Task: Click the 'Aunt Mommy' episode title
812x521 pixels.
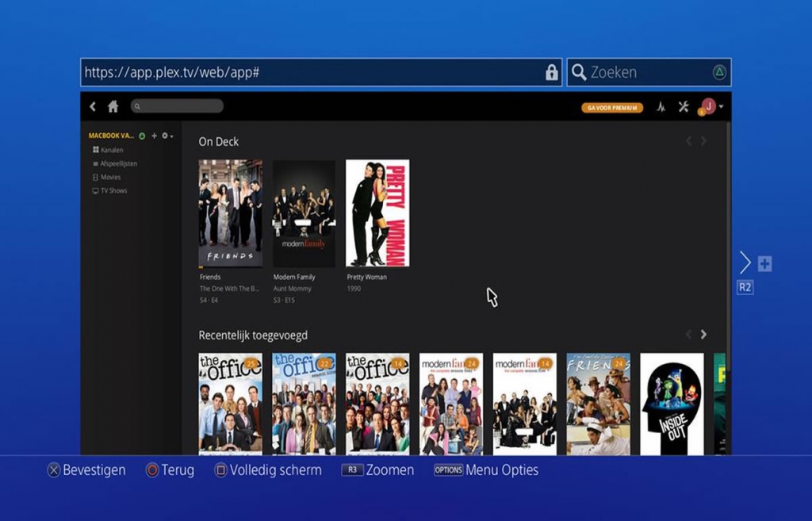Action: click(x=293, y=289)
